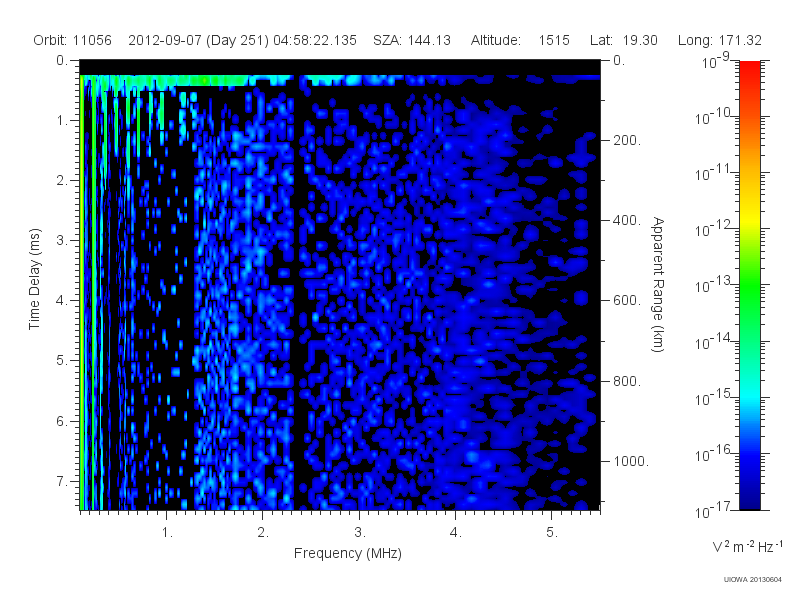
Task: Click the 5. tick on the frequency axis
Action: point(552,533)
